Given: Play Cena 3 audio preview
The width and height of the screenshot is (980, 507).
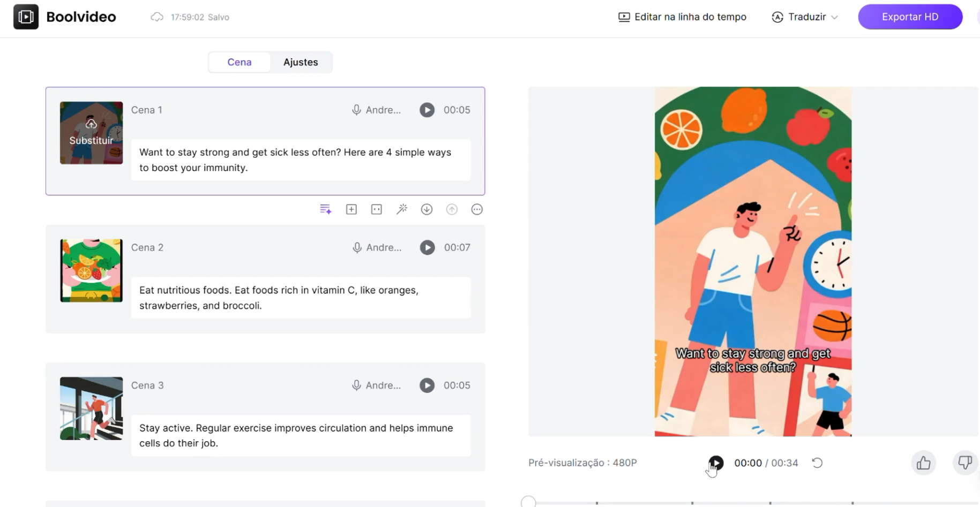Looking at the screenshot, I should [x=427, y=385].
